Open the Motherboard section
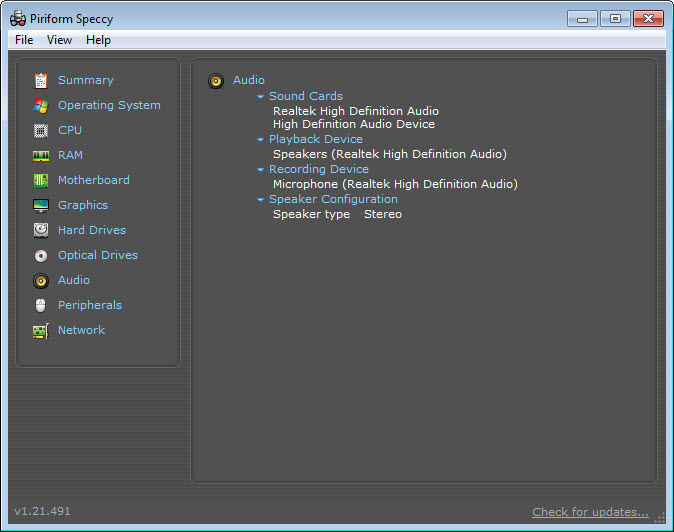 pyautogui.click(x=94, y=180)
